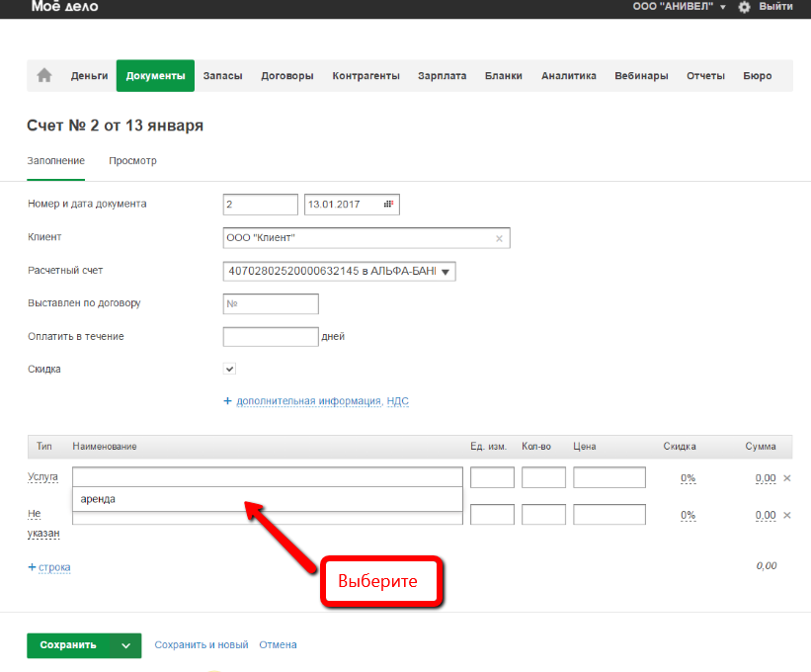Focus the Не указан row Цена field
Viewport: 811px width, 672px height.
[x=609, y=515]
